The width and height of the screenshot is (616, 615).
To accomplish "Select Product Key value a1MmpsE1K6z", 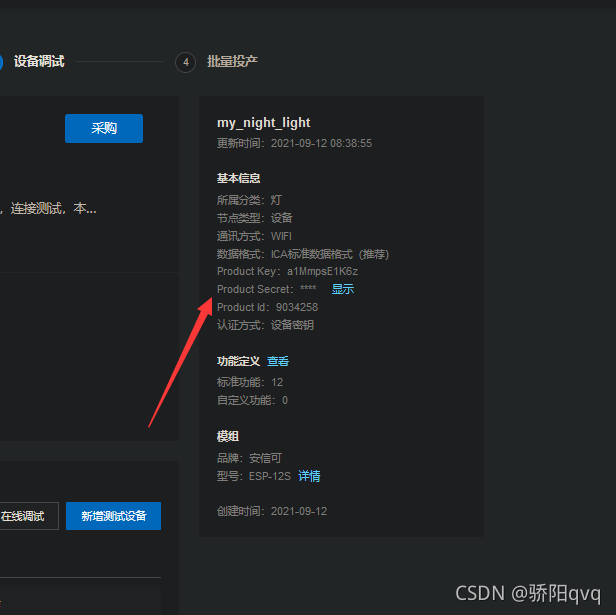I will (322, 271).
